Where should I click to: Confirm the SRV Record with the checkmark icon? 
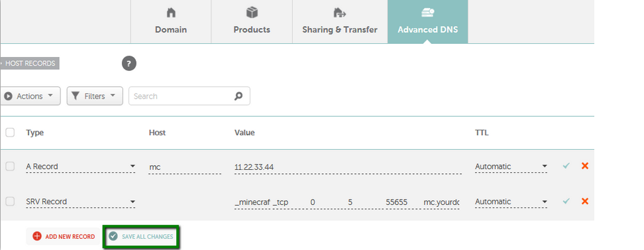tap(566, 201)
